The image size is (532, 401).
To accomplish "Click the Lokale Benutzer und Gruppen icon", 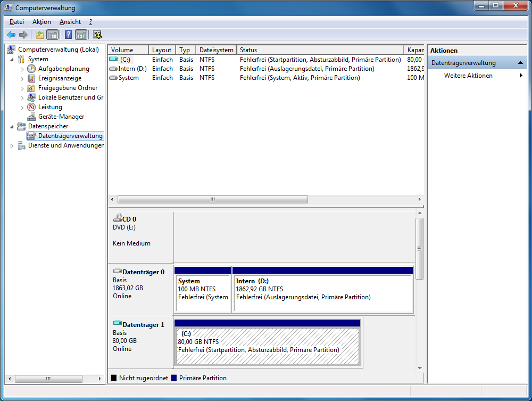I will coord(31,97).
